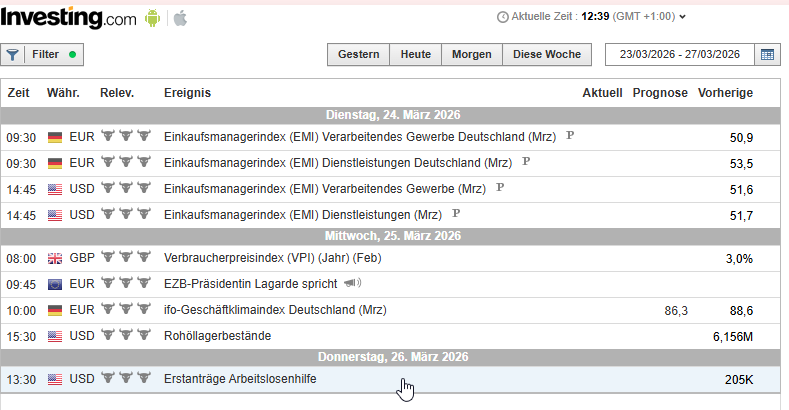This screenshot has width=789, height=410.
Task: Click the bull relevance icons in the ifo-Geschäftsklimaindex row
Action: click(x=126, y=308)
